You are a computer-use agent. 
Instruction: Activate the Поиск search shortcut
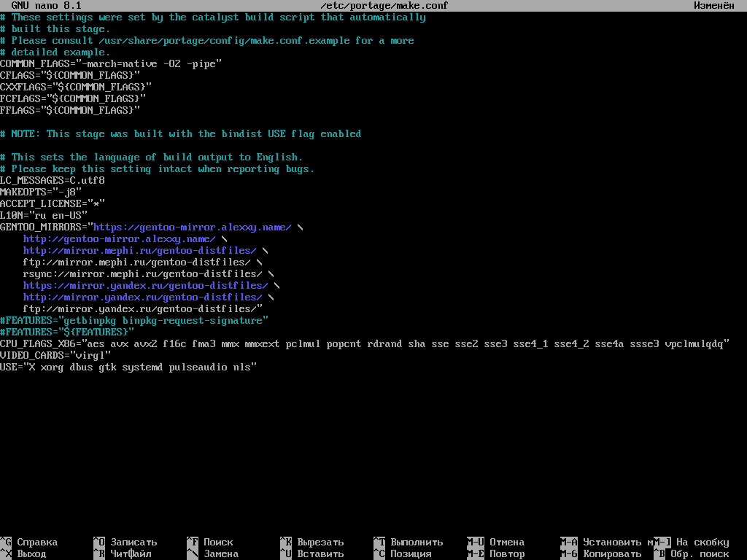pos(210,542)
